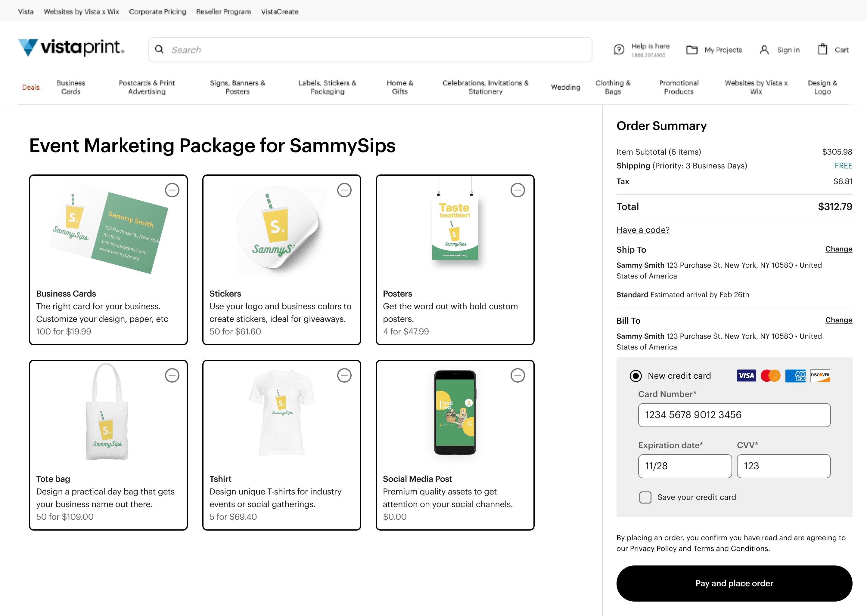This screenshot has height=616, width=867.
Task: Remove Business Cards from the package
Action: coord(172,190)
